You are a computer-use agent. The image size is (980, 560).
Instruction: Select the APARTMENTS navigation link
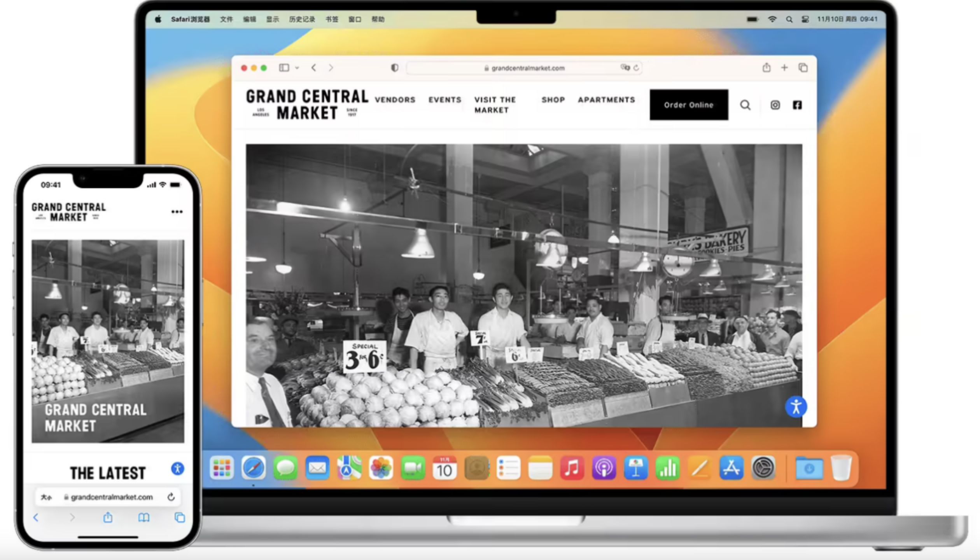[606, 100]
